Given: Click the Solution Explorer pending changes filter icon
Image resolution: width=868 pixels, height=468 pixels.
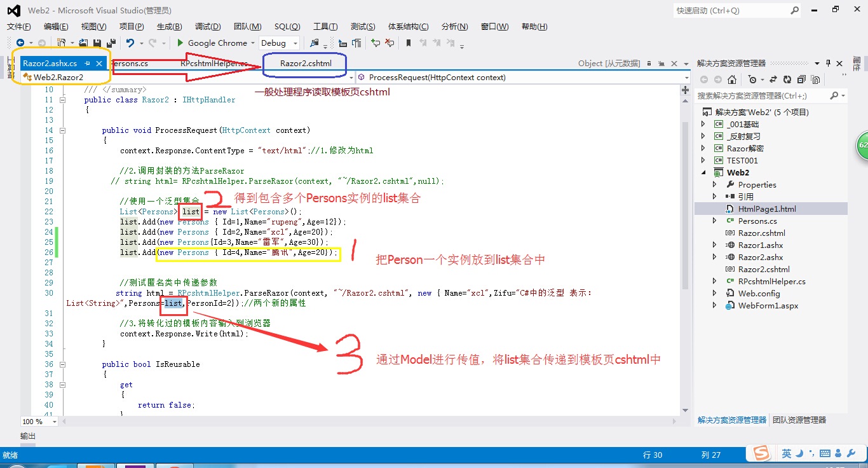Looking at the screenshot, I should (753, 79).
